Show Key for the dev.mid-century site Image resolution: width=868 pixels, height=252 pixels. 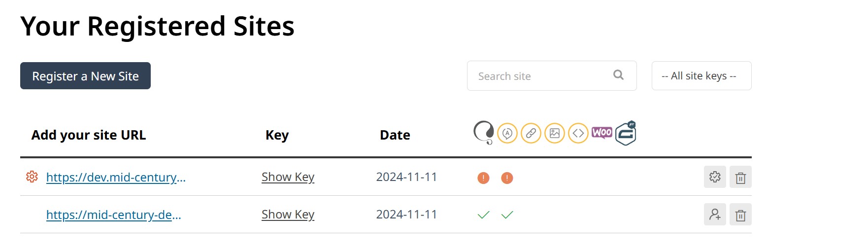(288, 177)
